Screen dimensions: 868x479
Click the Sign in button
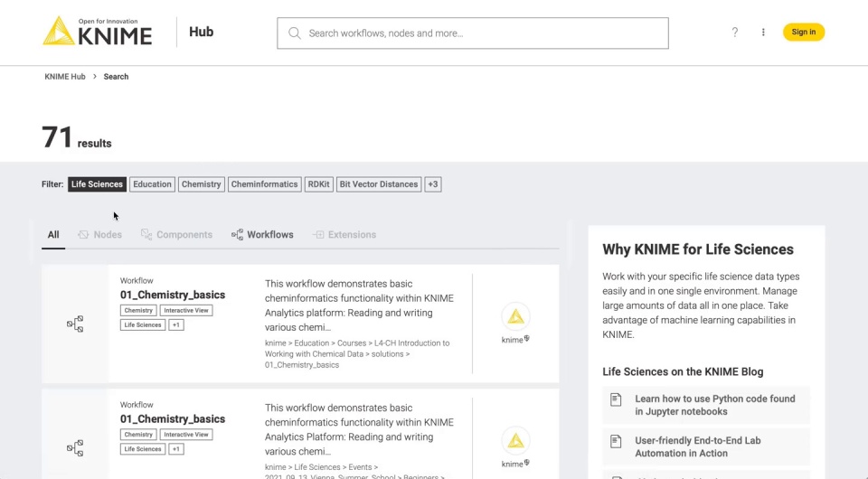pos(803,32)
